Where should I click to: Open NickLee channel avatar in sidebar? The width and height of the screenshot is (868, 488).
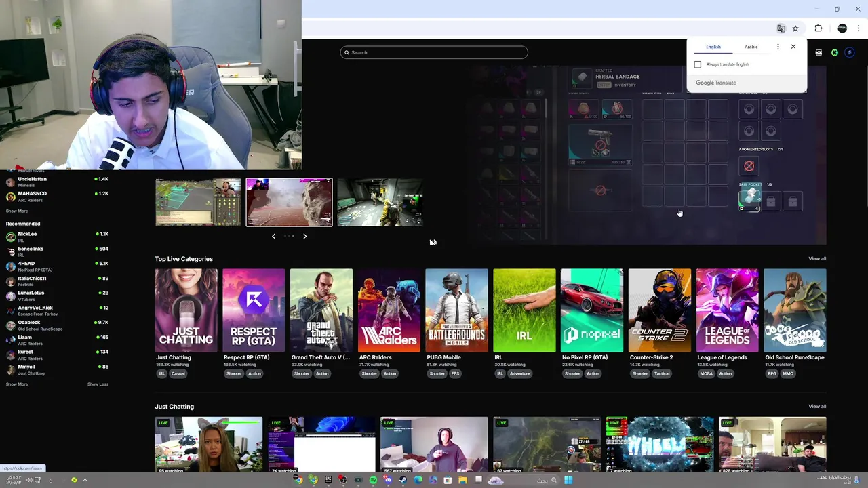(10, 237)
